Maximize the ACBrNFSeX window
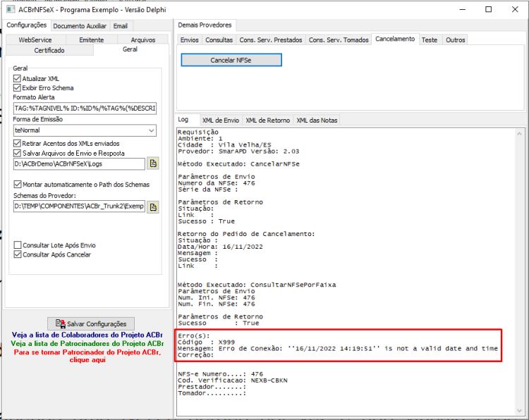Image resolution: width=529 pixels, height=420 pixels. coord(489,9)
